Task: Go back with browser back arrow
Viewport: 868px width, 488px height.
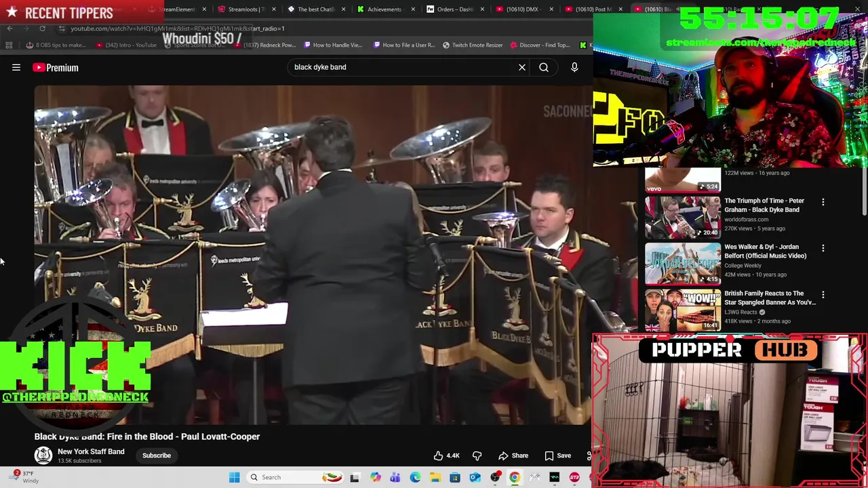Action: coord(9,28)
